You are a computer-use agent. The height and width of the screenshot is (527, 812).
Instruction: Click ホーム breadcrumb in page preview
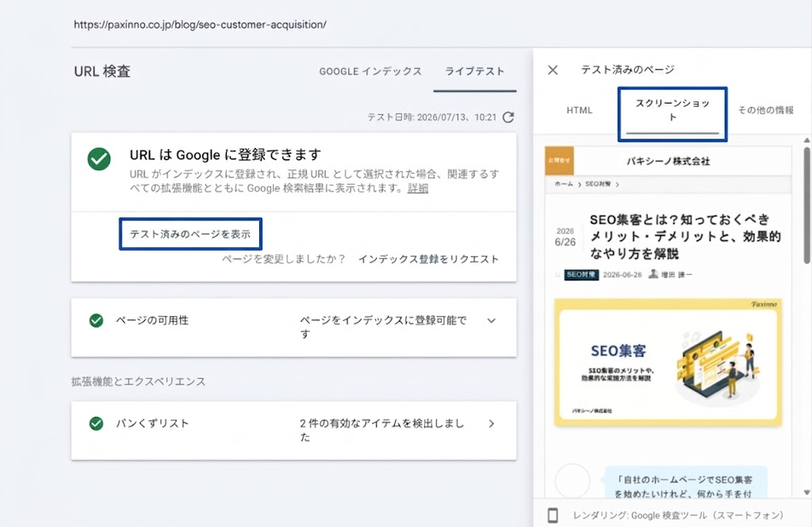point(564,184)
